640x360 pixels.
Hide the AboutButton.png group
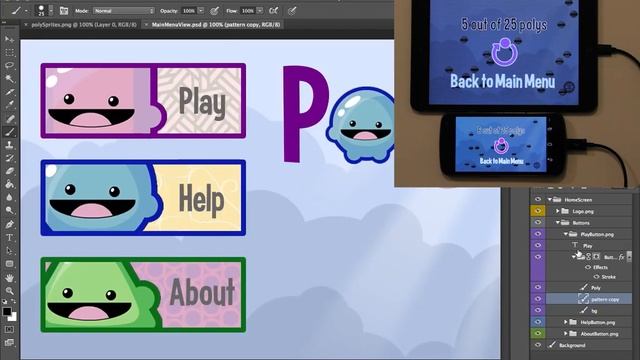point(538,333)
